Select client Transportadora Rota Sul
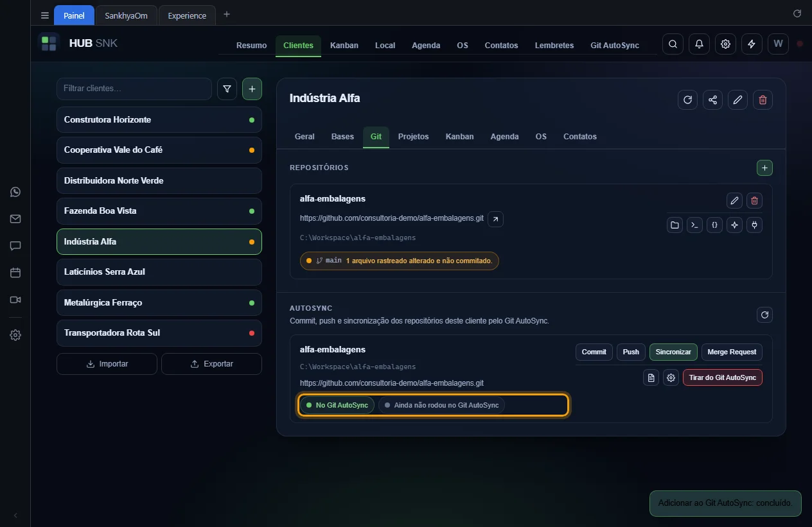The height and width of the screenshot is (527, 812). coord(159,333)
